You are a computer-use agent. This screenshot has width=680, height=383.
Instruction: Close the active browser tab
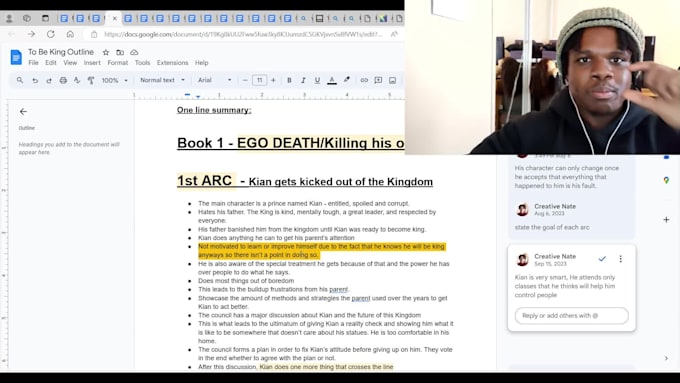(x=114, y=18)
